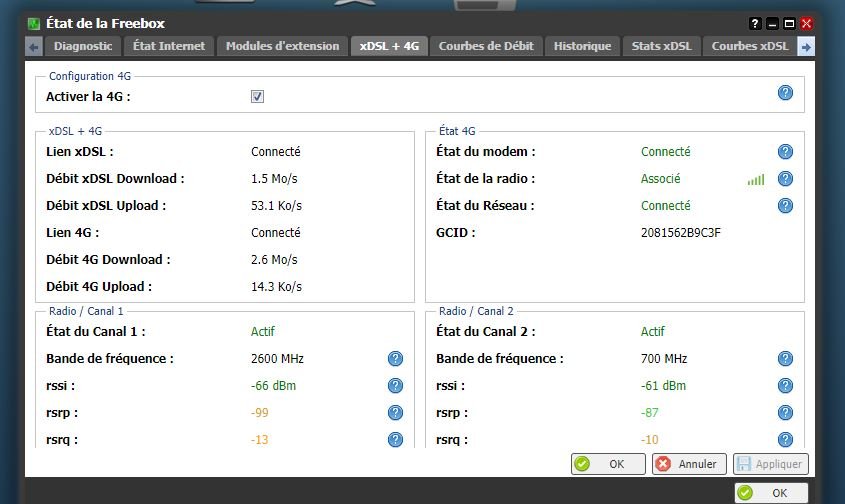Viewport: 845px width, 504px height.
Task: Open help for État du modem
Action: pos(785,152)
